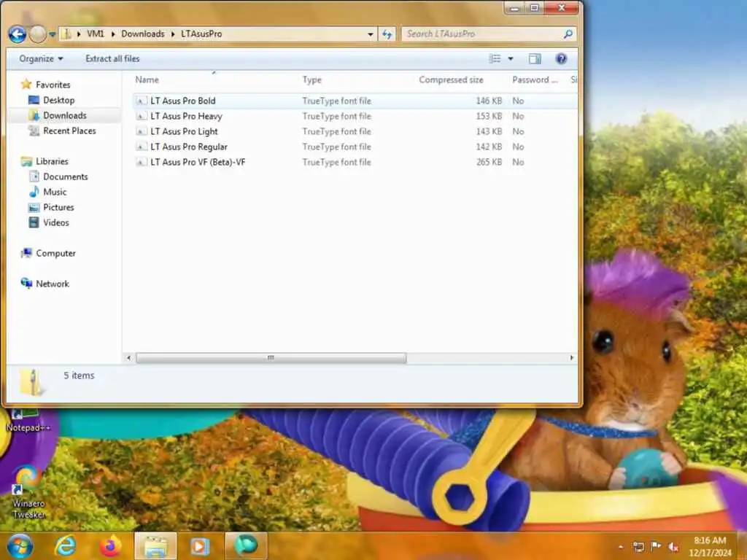Select LTAsusPro in the address path
This screenshot has width=747, height=560.
201,34
